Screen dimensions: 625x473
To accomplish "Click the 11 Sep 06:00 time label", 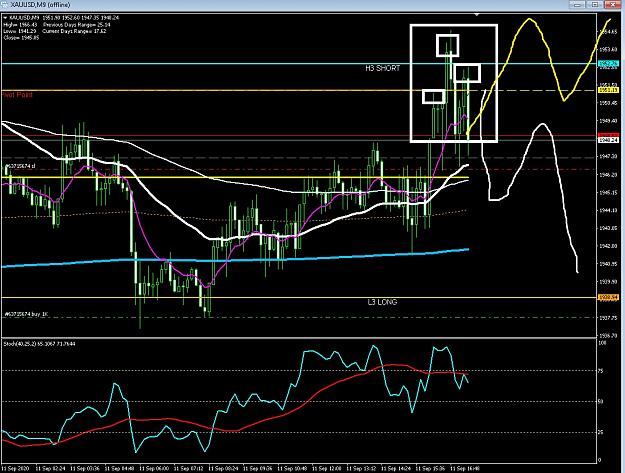I will click(154, 468).
